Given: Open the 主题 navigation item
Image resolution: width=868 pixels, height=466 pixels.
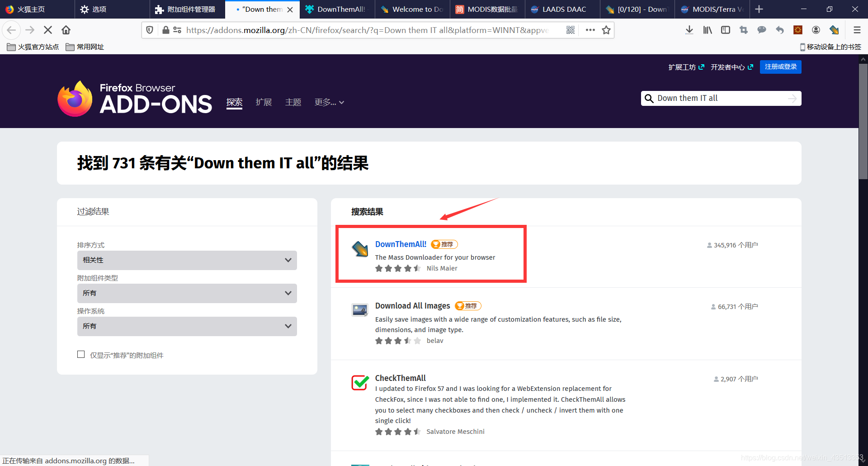Looking at the screenshot, I should click(293, 102).
